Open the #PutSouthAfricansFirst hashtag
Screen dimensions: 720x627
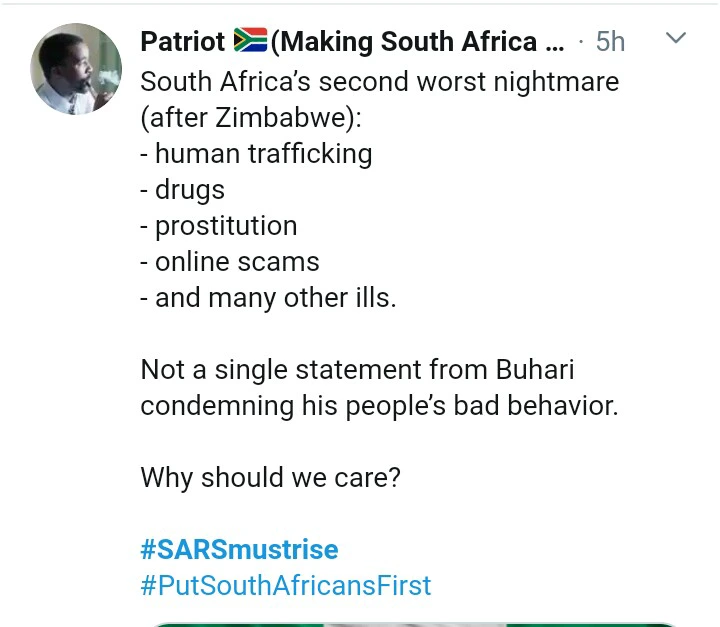point(285,585)
